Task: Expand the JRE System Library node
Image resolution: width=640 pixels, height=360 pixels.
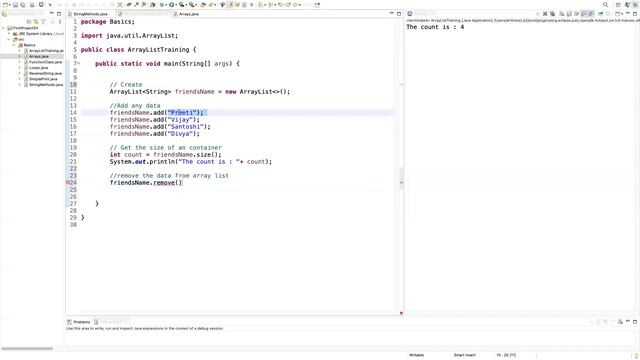Action: [9, 34]
